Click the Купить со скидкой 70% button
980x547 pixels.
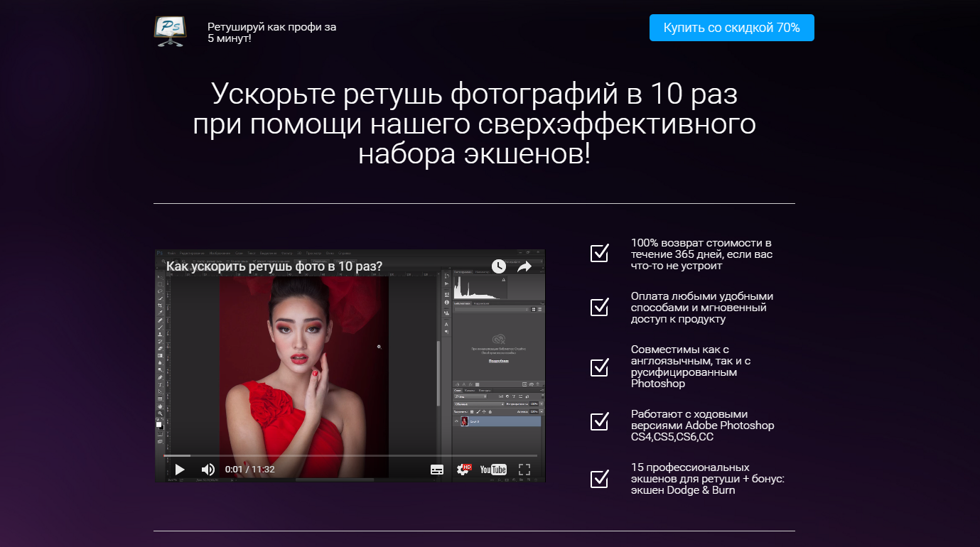731,28
